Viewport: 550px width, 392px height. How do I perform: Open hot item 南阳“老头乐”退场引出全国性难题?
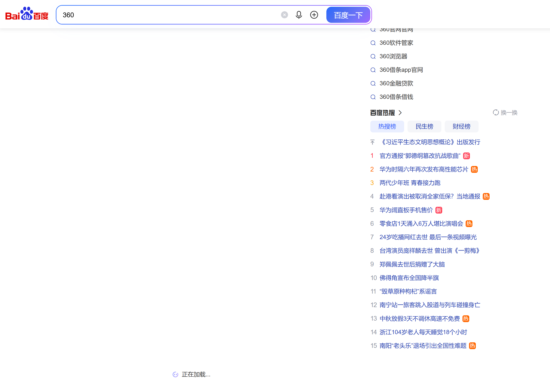[423, 346]
